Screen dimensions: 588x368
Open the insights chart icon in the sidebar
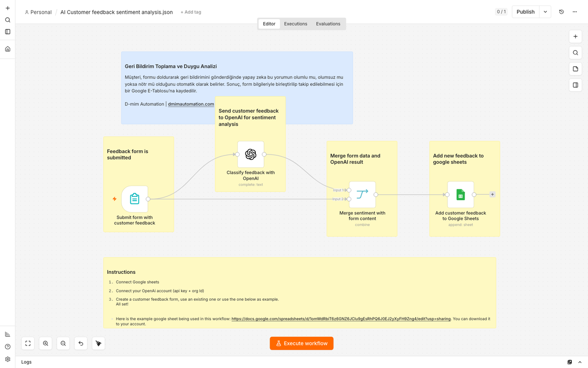tap(7, 334)
